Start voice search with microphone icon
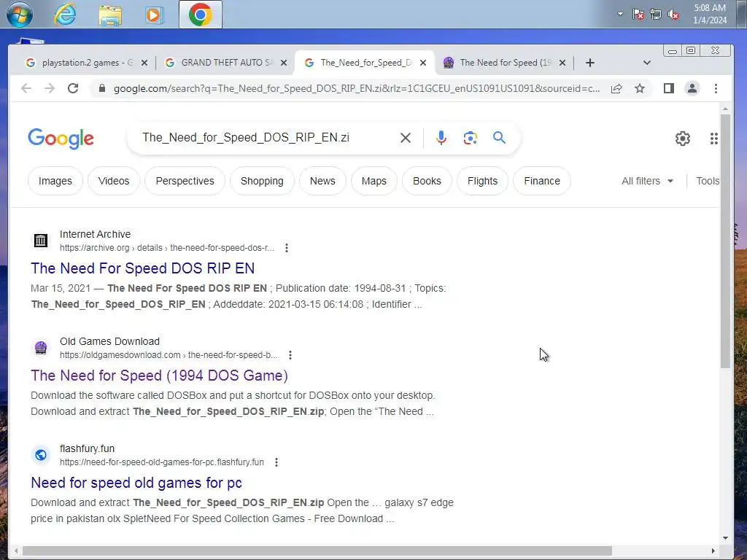The image size is (747, 560). point(441,138)
